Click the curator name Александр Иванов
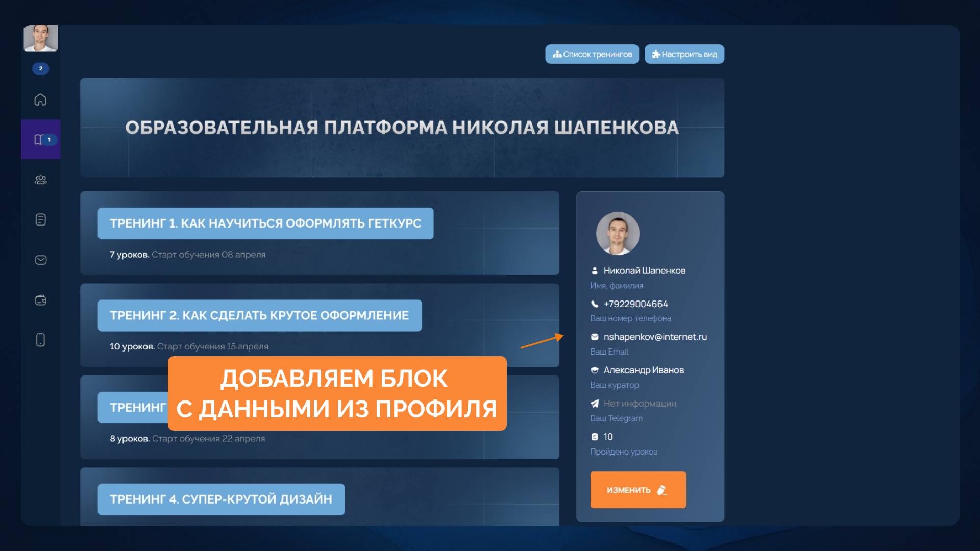Image resolution: width=980 pixels, height=551 pixels. click(643, 370)
